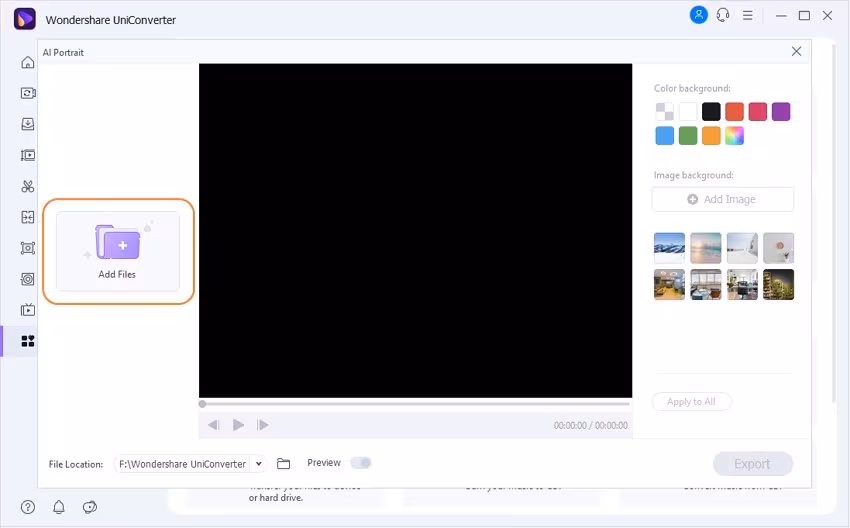850x528 pixels.
Task: Open the hamburger menu in the title bar
Action: 748,16
